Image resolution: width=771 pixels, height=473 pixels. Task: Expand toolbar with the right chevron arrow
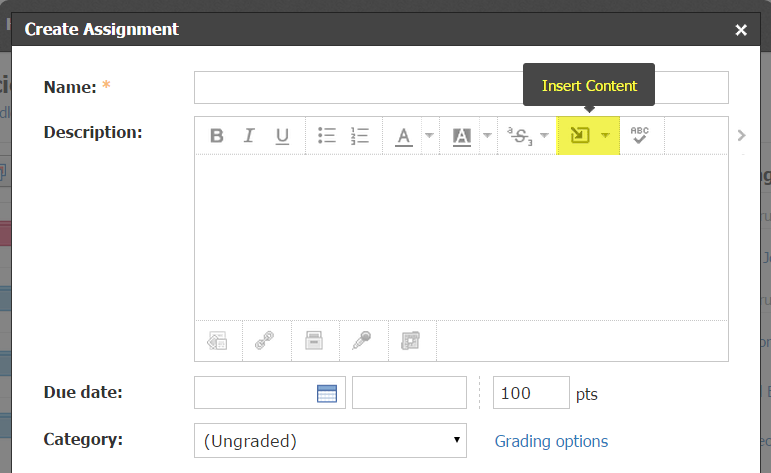coord(741,136)
